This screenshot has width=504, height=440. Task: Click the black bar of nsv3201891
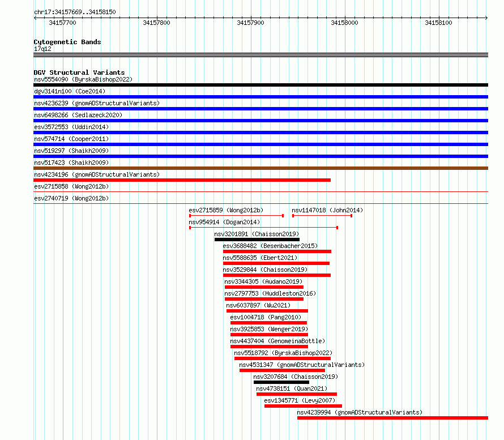(257, 240)
